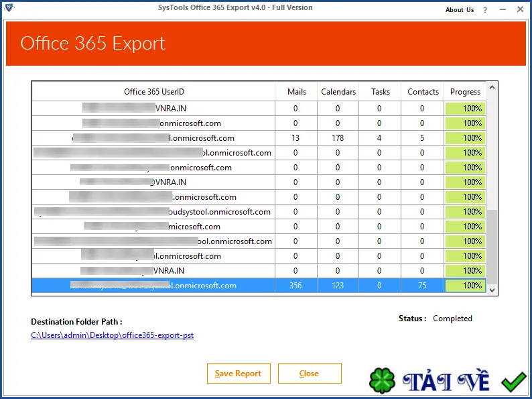Click the Mails column header
The width and height of the screenshot is (532, 399).
coord(296,92)
